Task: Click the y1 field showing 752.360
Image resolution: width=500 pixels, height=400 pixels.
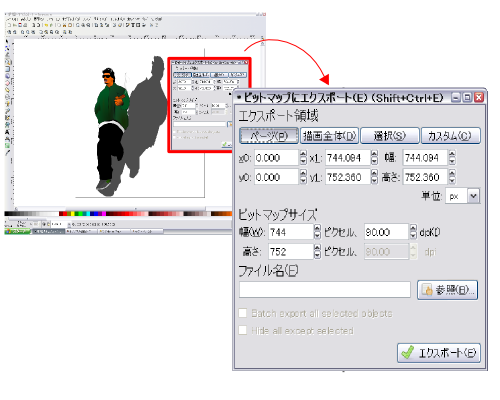Action: click(x=348, y=177)
